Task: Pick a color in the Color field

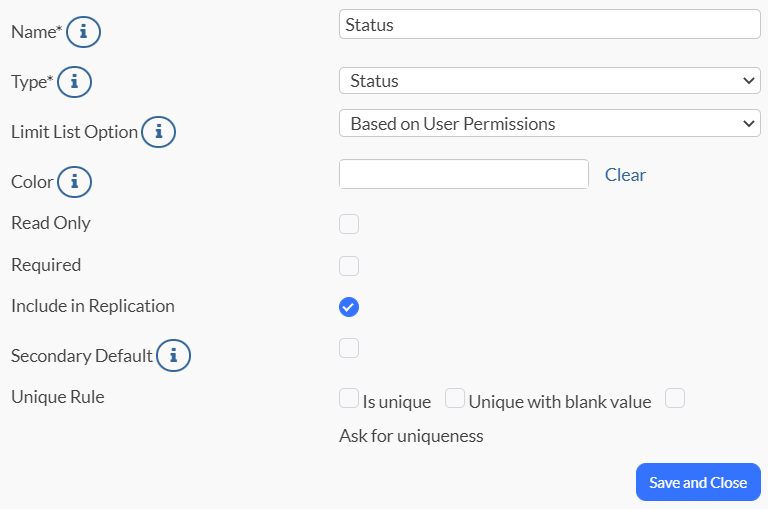Action: (x=463, y=174)
